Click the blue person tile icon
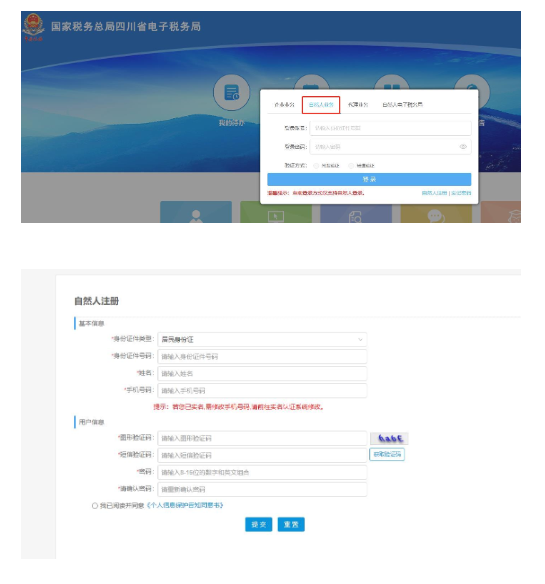 point(196,212)
